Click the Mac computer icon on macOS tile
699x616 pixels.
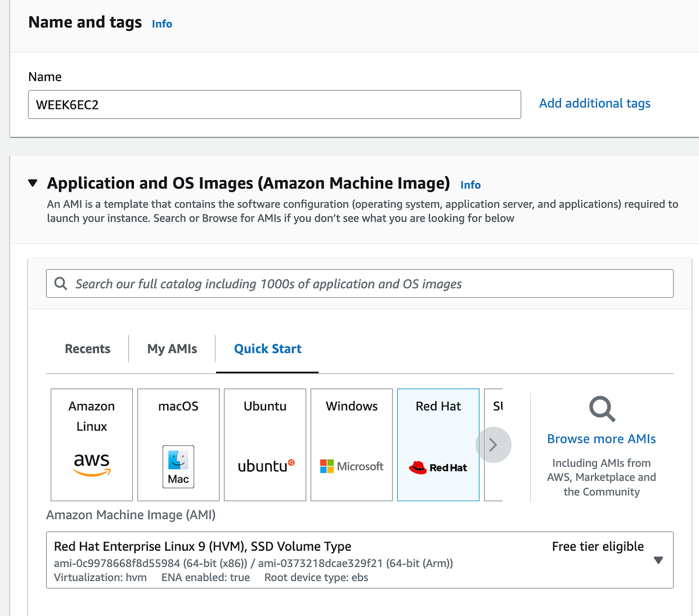[178, 465]
